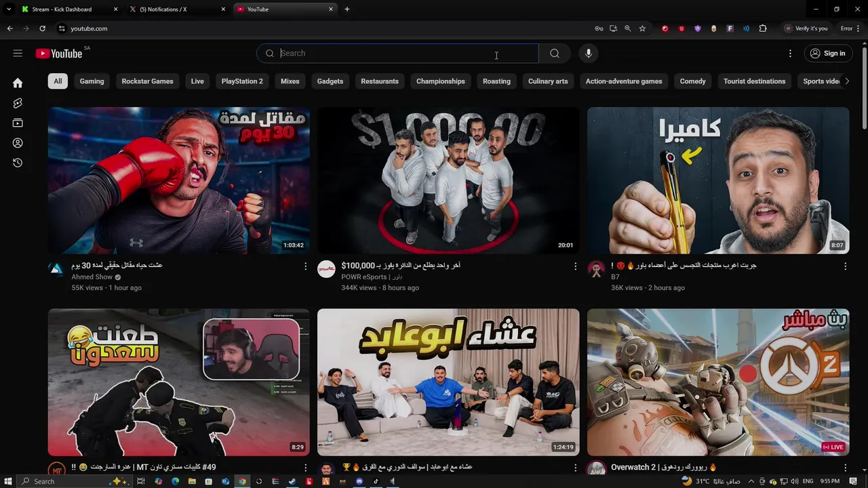Select the Roasting category chip
Viewport: 868px width, 488px height.
pyautogui.click(x=496, y=81)
